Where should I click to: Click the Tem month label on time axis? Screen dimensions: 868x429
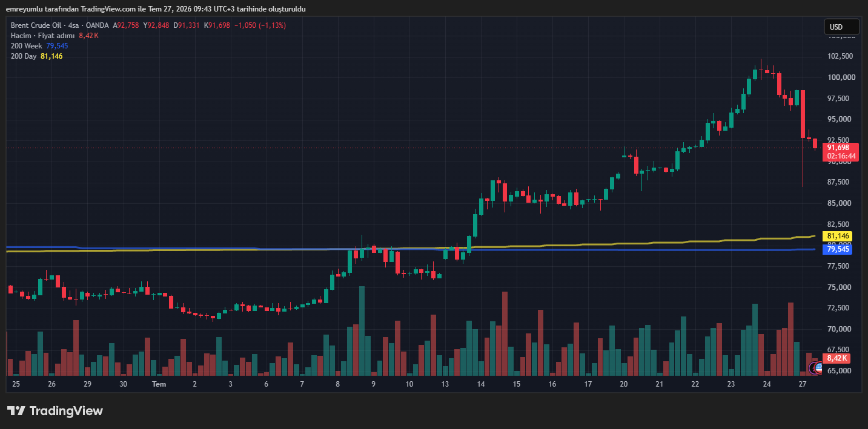pos(159,384)
